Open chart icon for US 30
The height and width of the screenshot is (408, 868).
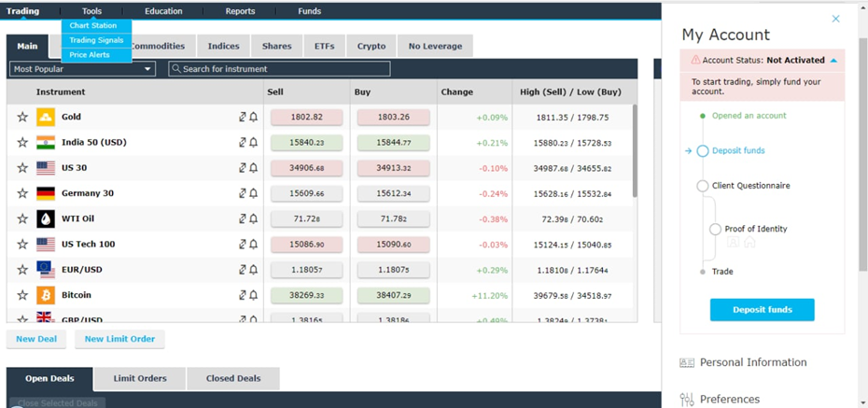click(243, 168)
